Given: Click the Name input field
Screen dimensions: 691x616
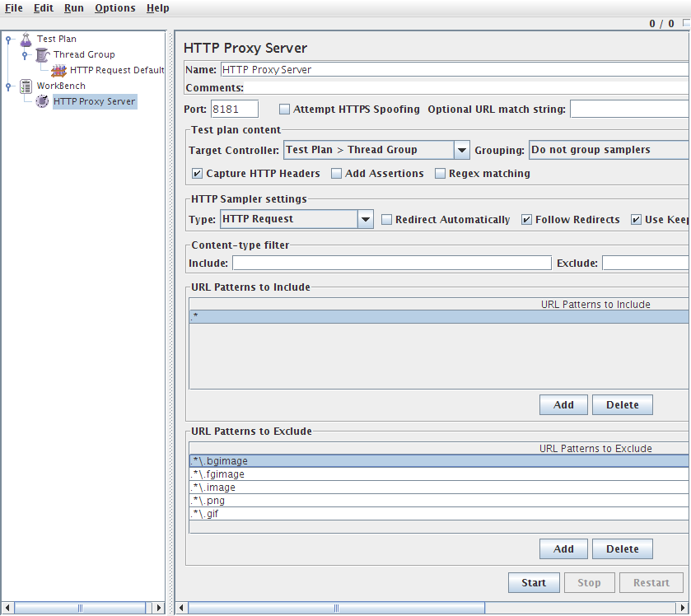Looking at the screenshot, I should pos(455,70).
